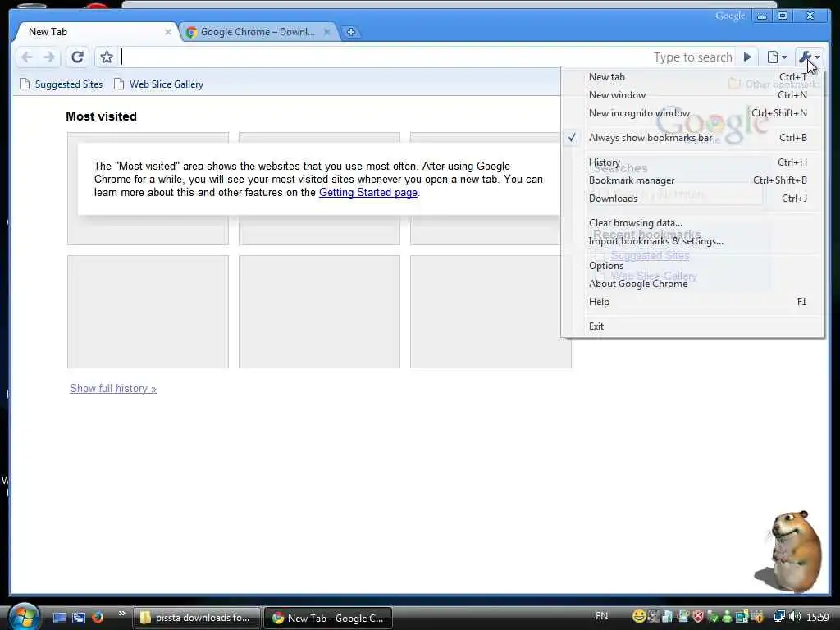Click the address bar input field
840x630 pixels.
click(x=426, y=57)
